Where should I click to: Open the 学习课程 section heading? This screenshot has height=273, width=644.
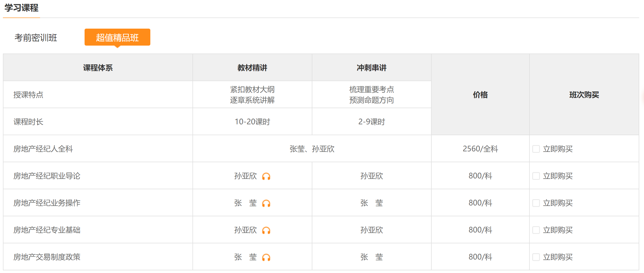21,8
